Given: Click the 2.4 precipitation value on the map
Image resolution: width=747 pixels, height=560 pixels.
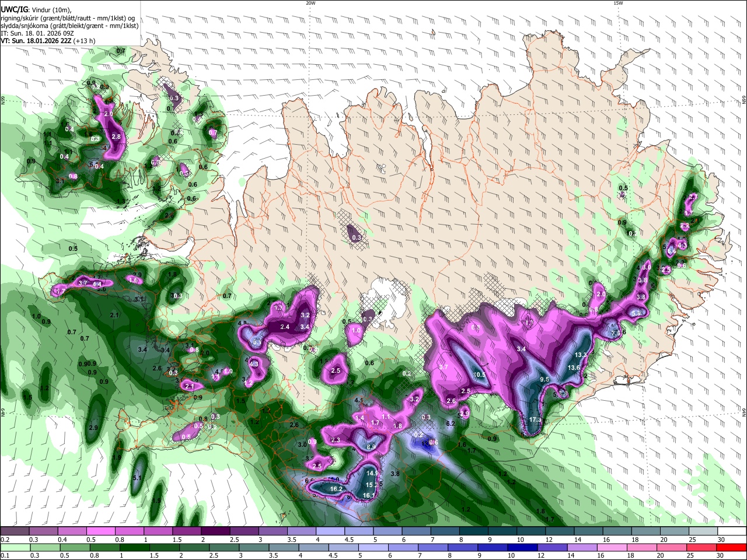Looking at the screenshot, I should pos(285,327).
